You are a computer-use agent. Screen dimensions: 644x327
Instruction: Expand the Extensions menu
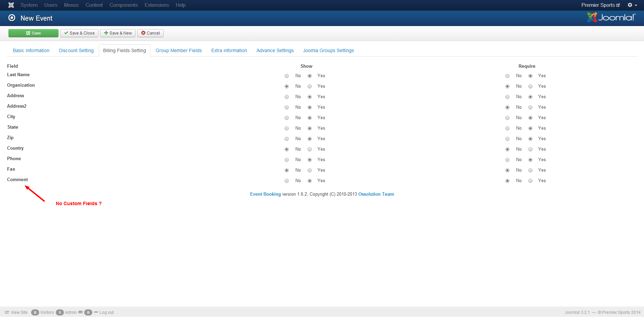(157, 5)
